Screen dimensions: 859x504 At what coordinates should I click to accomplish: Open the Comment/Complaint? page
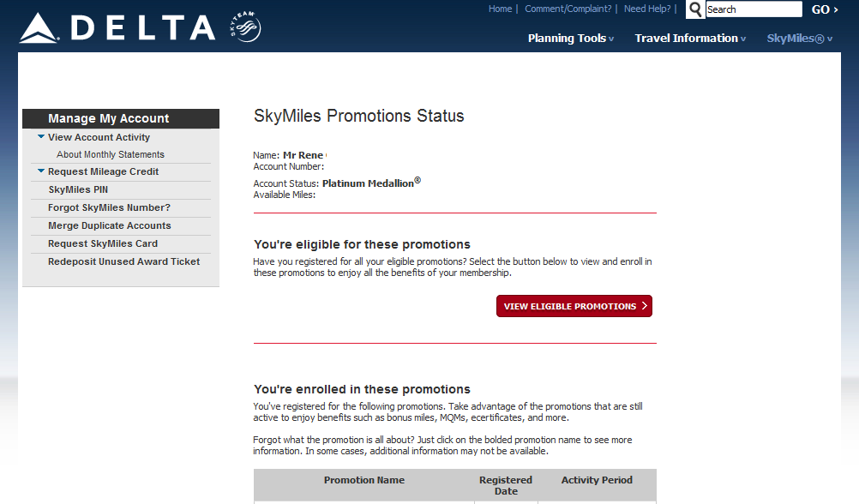(568, 9)
